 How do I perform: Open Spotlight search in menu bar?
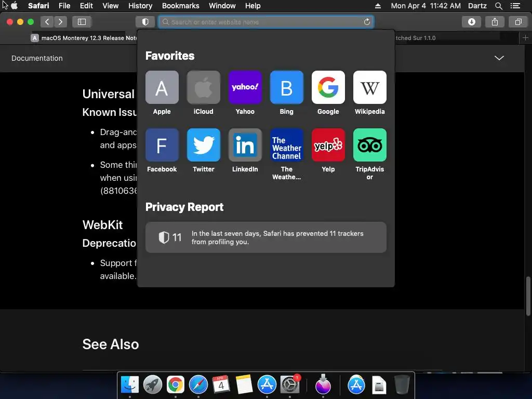[x=498, y=6]
